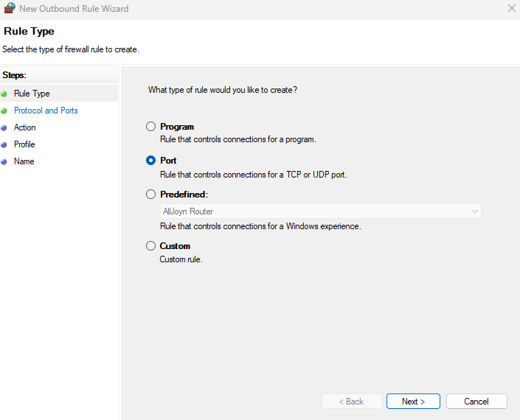This screenshot has width=520, height=420.
Task: Choose the Custom rule radio option
Action: pyautogui.click(x=151, y=246)
